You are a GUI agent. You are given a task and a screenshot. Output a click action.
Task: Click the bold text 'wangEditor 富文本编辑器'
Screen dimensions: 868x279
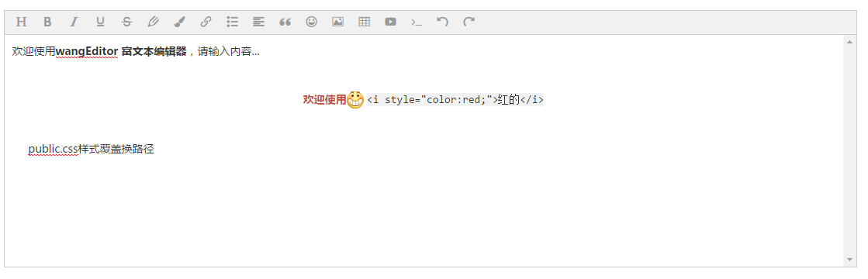click(121, 52)
